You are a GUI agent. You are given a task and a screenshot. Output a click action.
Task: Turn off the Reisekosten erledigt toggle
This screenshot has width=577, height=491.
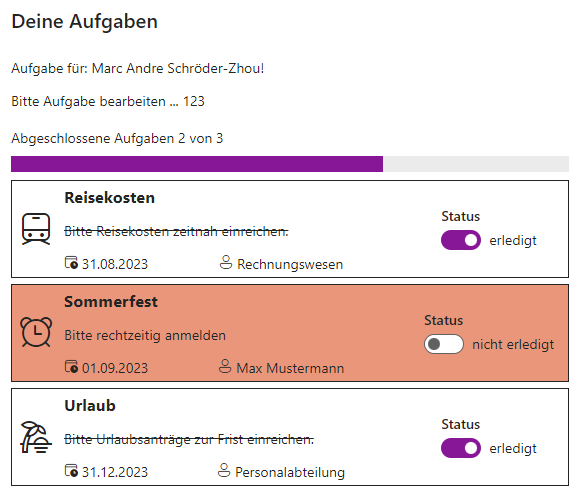click(x=461, y=240)
